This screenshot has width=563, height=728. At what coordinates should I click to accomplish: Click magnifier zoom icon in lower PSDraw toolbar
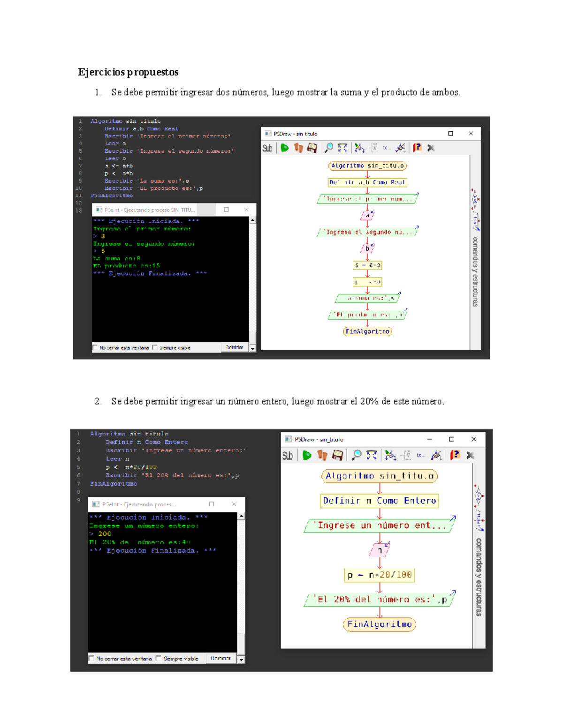357,455
